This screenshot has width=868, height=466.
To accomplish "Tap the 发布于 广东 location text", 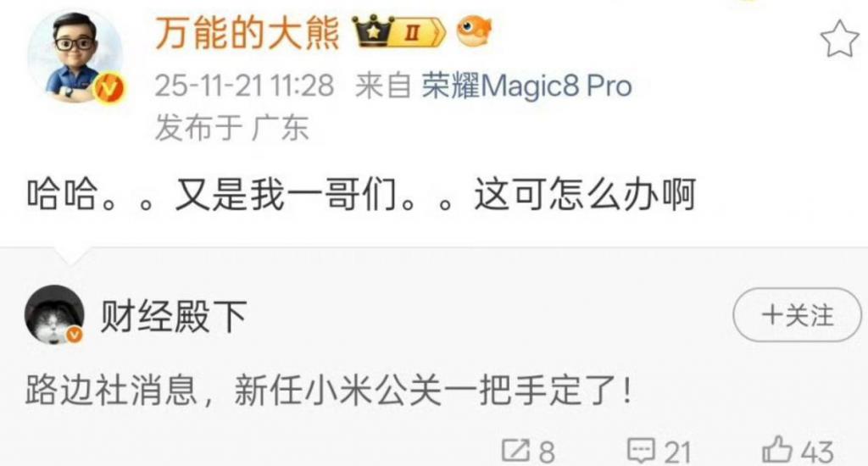I will (231, 127).
